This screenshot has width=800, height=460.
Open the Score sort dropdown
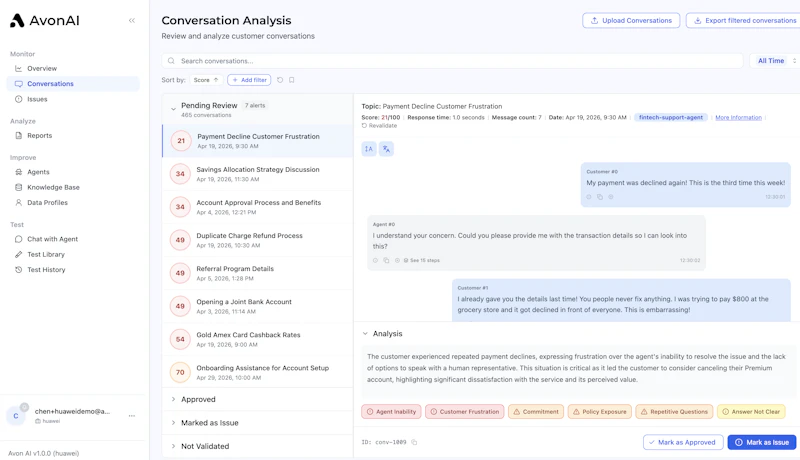pyautogui.click(x=206, y=80)
